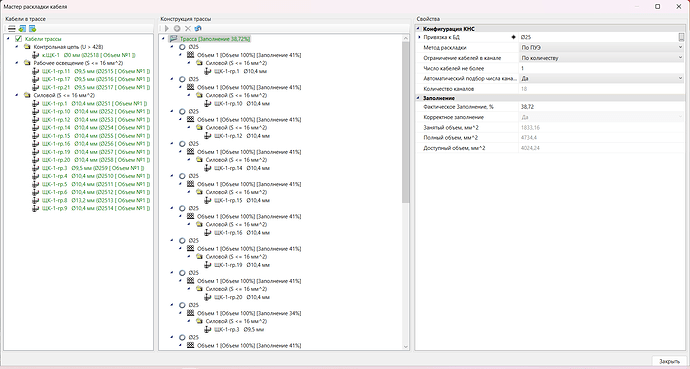Click the down arrow of Конструкция трассы scrollbar
The height and width of the screenshot is (369, 690).
point(405,347)
